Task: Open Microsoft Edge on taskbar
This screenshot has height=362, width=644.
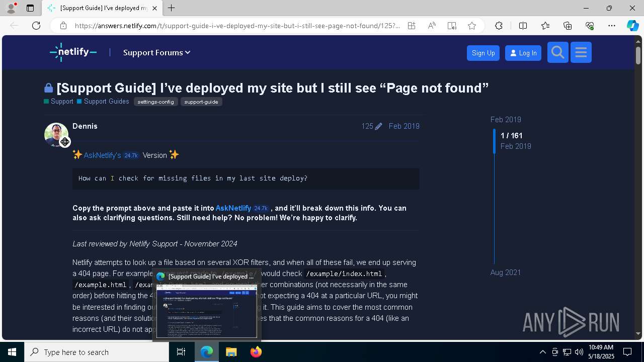Action: tap(207, 352)
